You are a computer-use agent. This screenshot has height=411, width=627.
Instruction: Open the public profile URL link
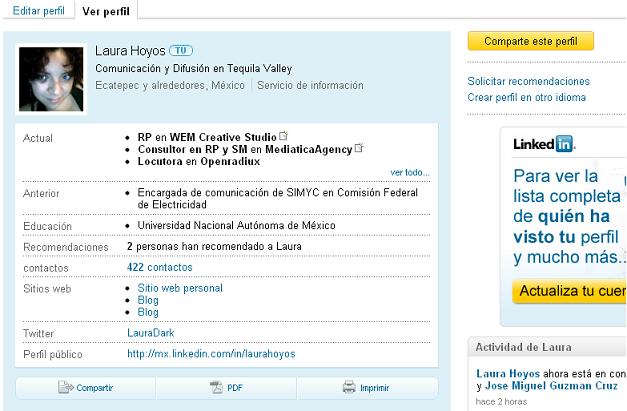(211, 354)
